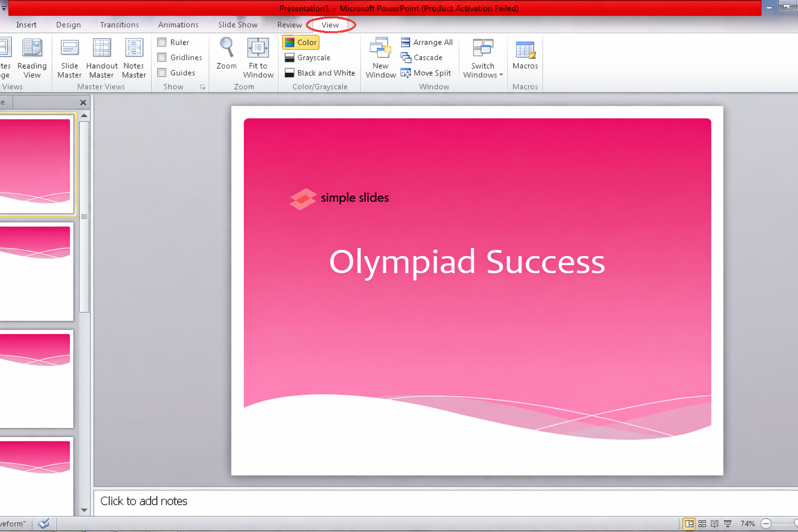798x532 pixels.
Task: Switch to Slide Sorter view in status bar
Action: tap(702, 524)
